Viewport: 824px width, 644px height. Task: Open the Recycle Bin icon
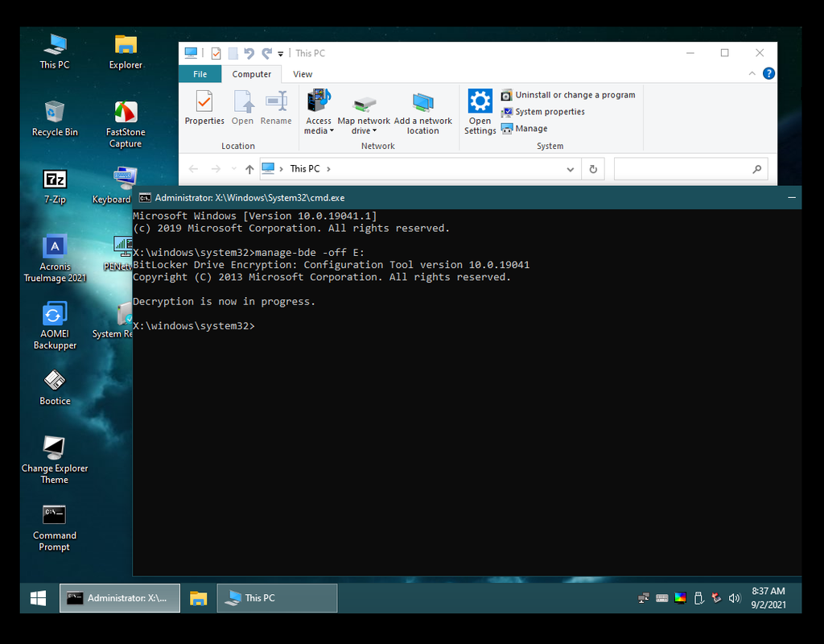[55, 119]
